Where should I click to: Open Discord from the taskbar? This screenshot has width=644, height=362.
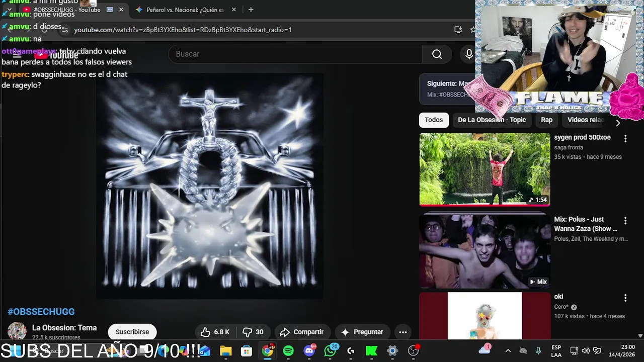tap(309, 350)
